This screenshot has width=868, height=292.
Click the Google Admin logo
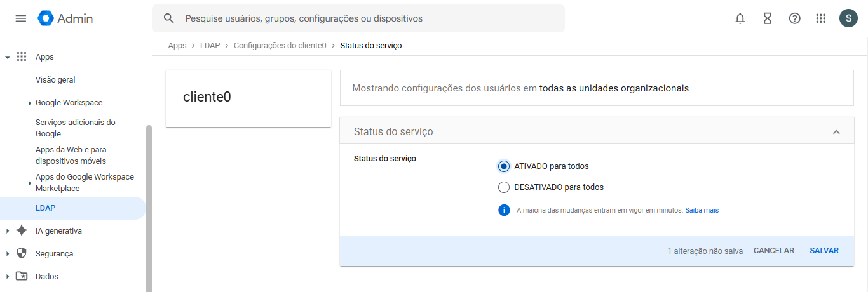coord(65,18)
